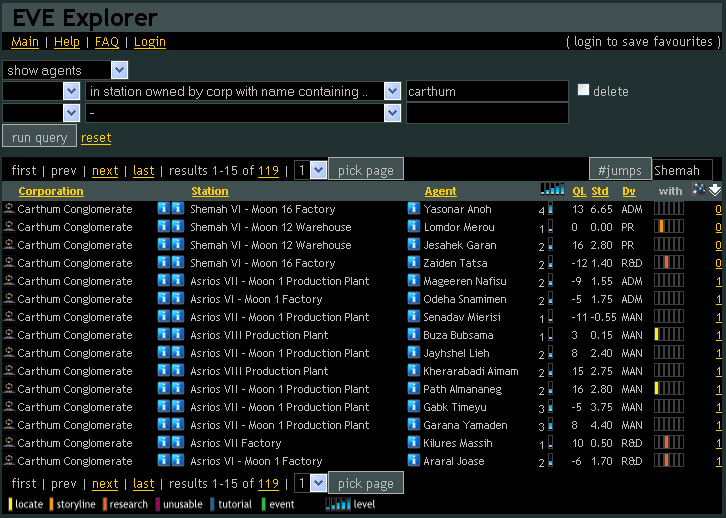Click the 'Shemah' system input field
Viewport: 726px width, 518px height.
point(682,170)
